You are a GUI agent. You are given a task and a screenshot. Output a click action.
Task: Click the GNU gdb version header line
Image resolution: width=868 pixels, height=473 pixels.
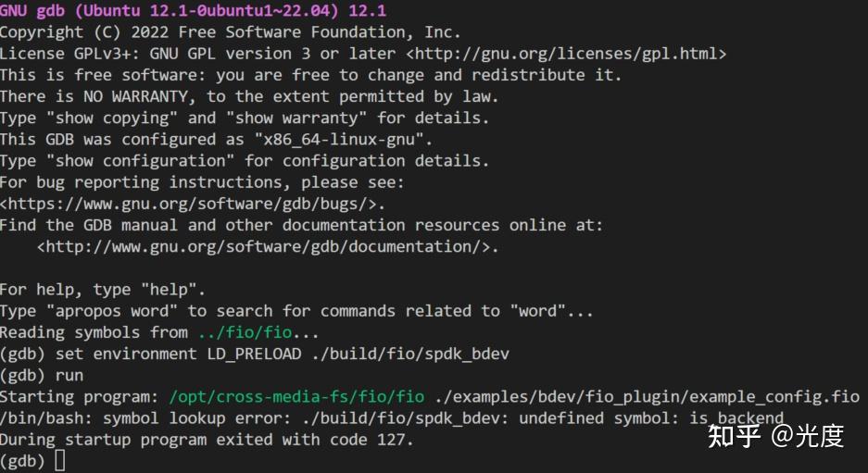point(193,11)
